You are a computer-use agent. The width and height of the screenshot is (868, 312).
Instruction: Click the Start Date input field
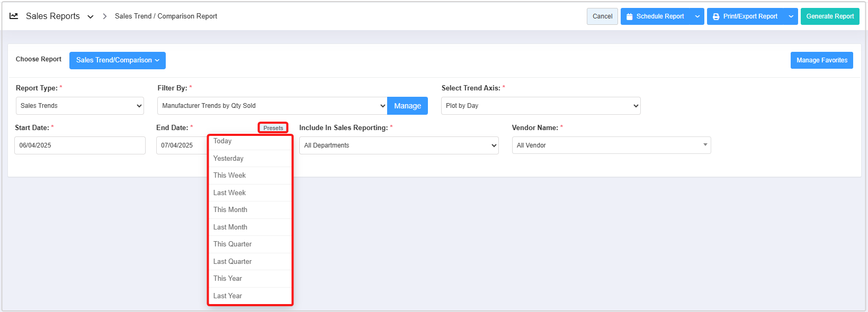[x=80, y=145]
